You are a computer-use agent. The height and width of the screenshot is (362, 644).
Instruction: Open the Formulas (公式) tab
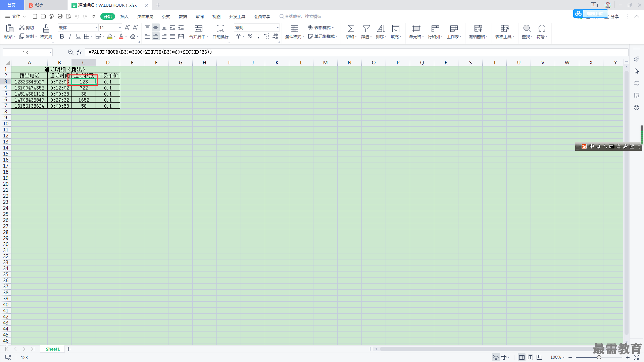(x=166, y=16)
